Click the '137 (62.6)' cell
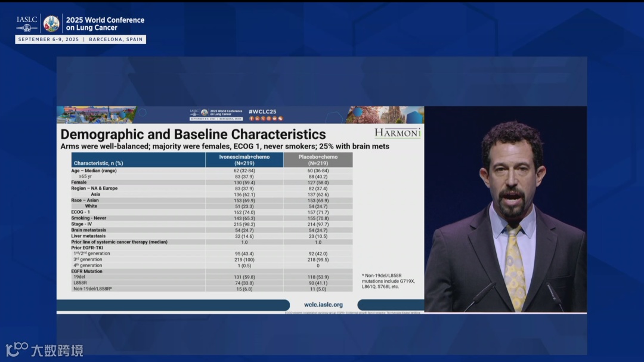The image size is (644, 362). [318, 194]
